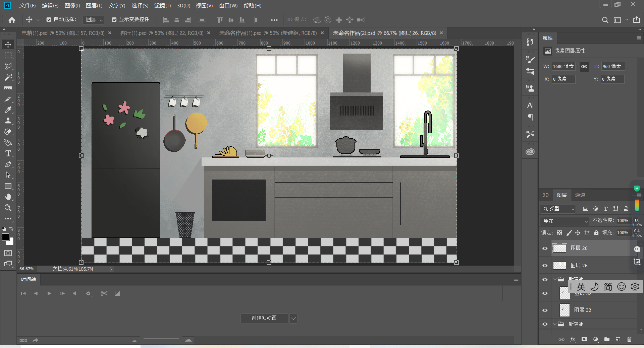Click the delete layer trash icon
Image resolution: width=644 pixels, height=348 pixels.
629,339
